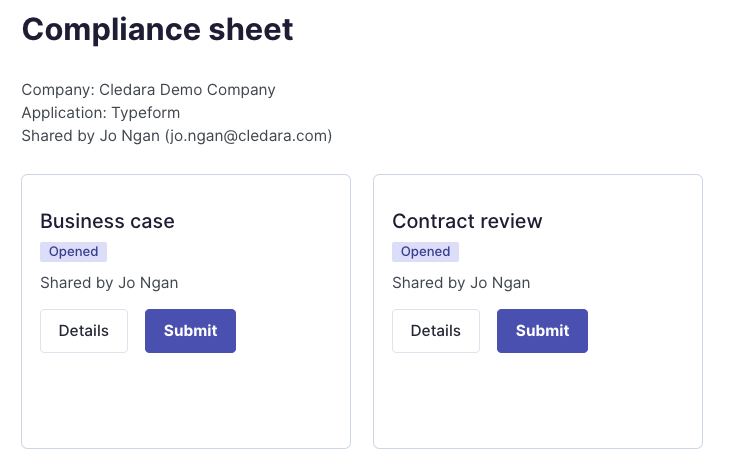Submit the Contract review section

tap(542, 331)
